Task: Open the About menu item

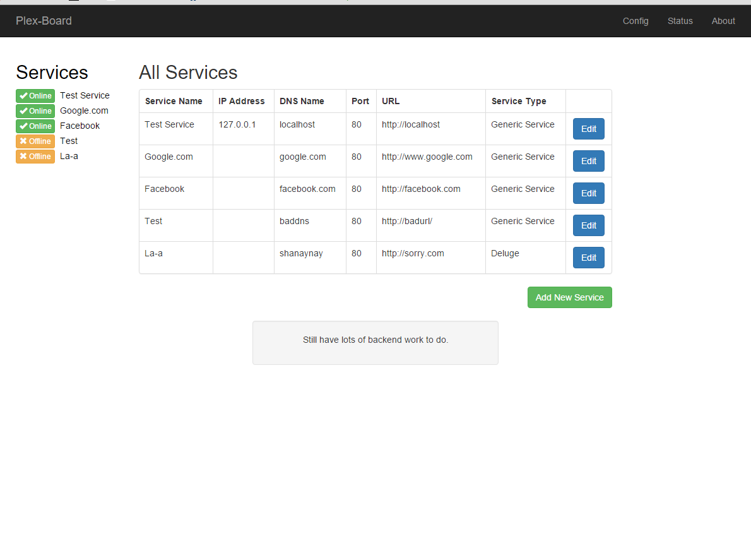Action: point(723,21)
